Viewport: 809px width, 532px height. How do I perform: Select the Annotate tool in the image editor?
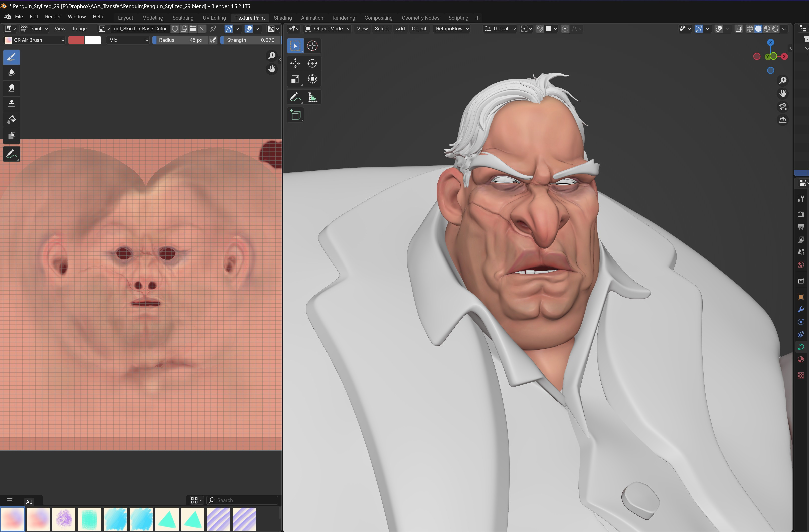11,154
